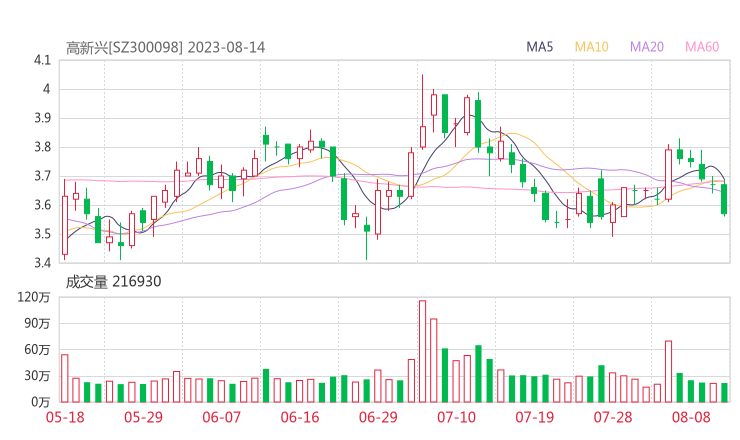740x440 pixels.
Task: Click the 3.4 price axis label
Action: 42,263
